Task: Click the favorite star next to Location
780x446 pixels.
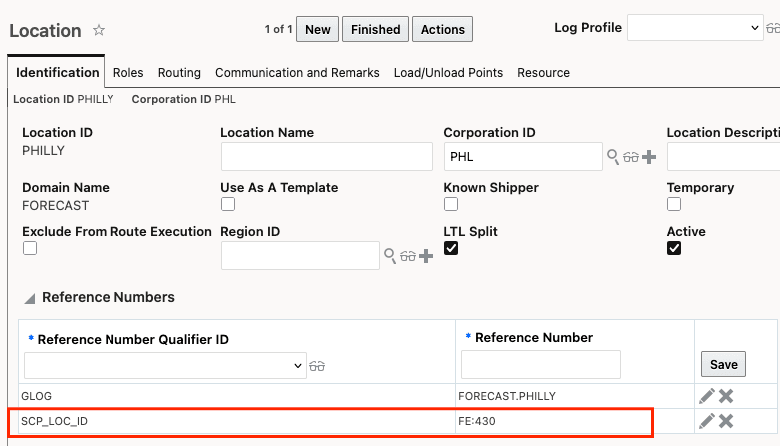Action: click(x=99, y=31)
